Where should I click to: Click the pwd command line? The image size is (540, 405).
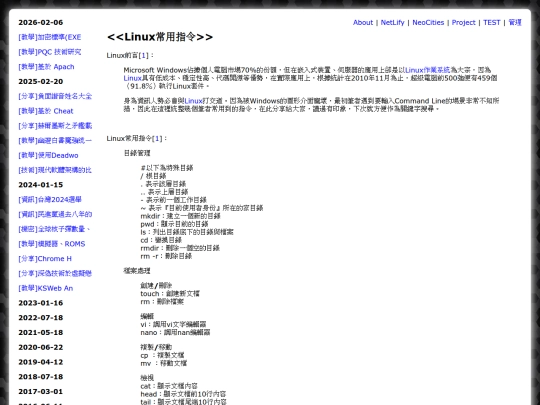(x=174, y=224)
